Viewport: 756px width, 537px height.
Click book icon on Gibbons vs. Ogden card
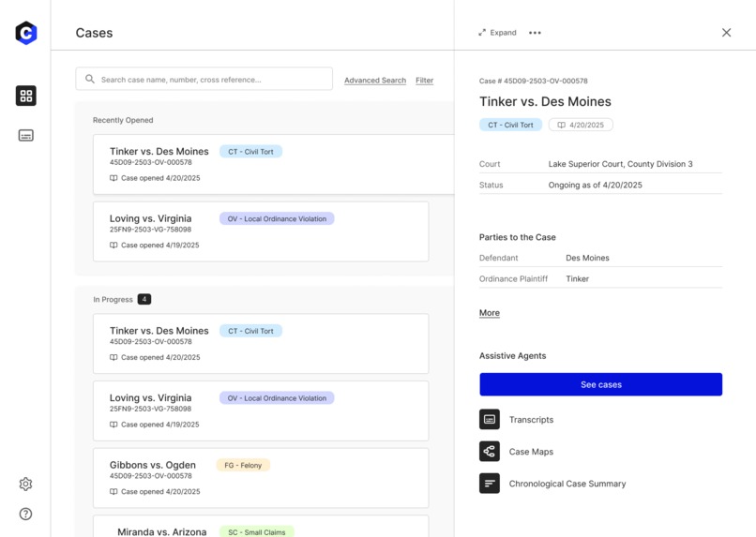(x=113, y=491)
